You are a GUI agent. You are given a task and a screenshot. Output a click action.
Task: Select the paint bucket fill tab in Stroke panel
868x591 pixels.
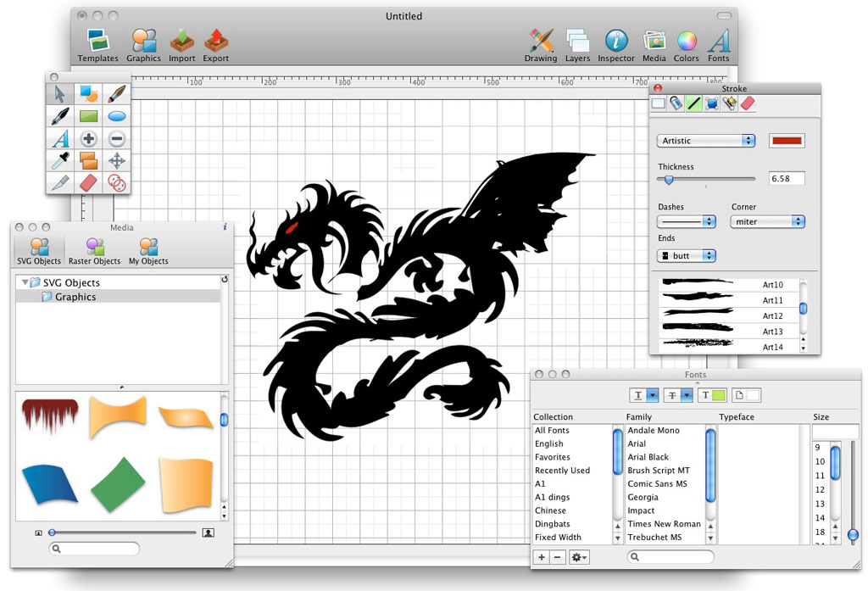click(676, 103)
